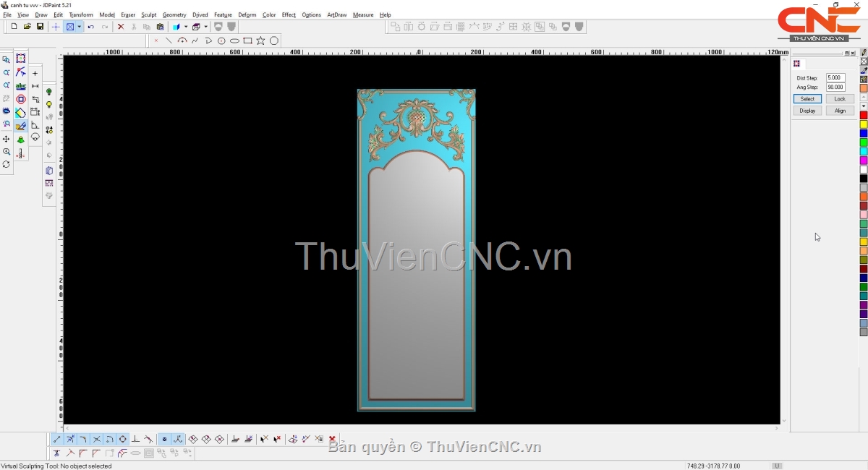868x470 pixels.
Task: Pick the blue color swatch
Action: pos(864,134)
